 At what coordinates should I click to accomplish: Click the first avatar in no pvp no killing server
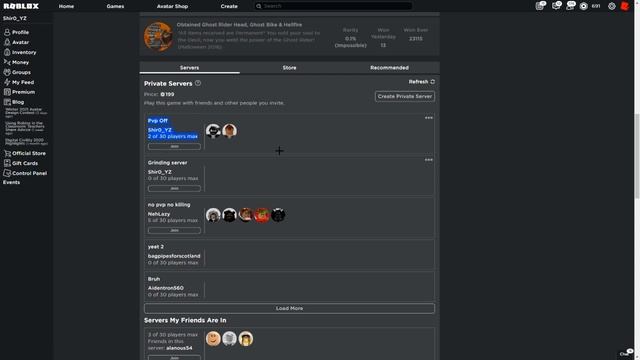(213, 215)
